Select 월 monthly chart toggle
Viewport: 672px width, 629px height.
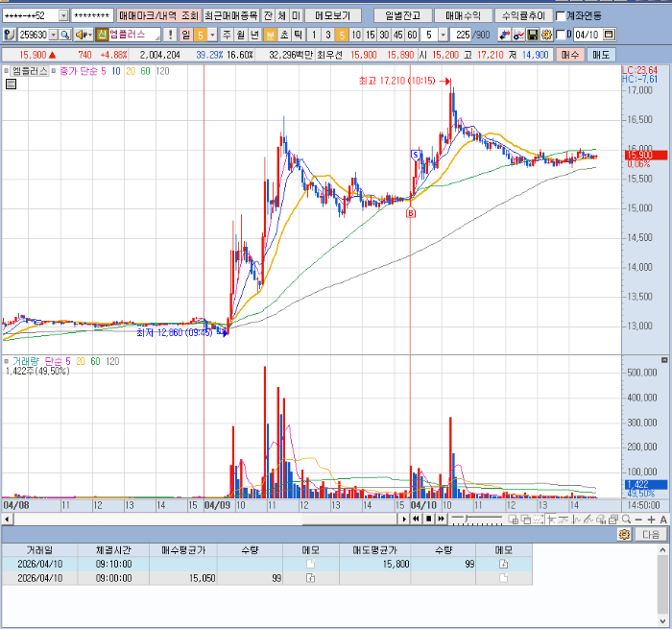tap(241, 35)
